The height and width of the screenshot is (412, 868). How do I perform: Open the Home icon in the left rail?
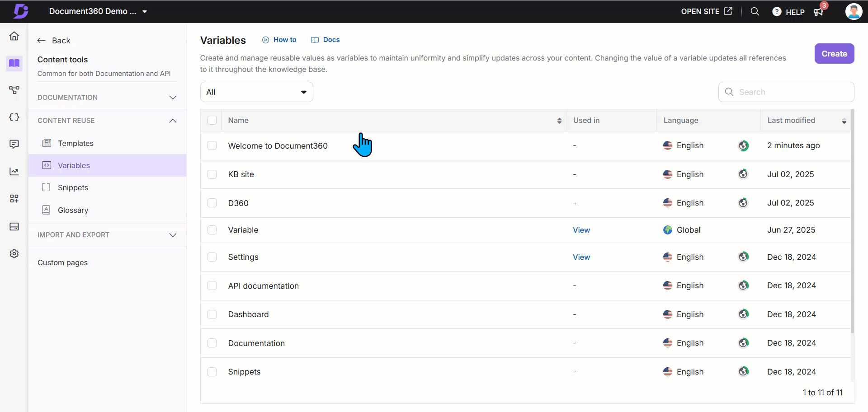click(x=14, y=36)
